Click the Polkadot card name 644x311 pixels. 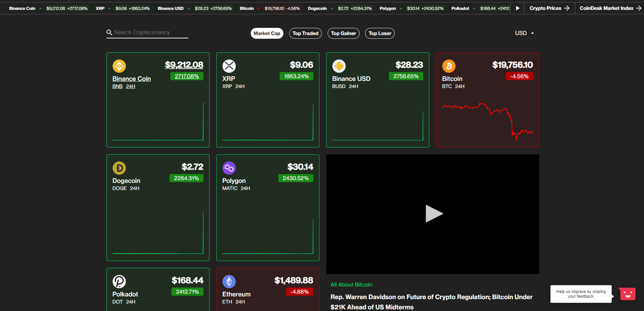[x=125, y=294]
